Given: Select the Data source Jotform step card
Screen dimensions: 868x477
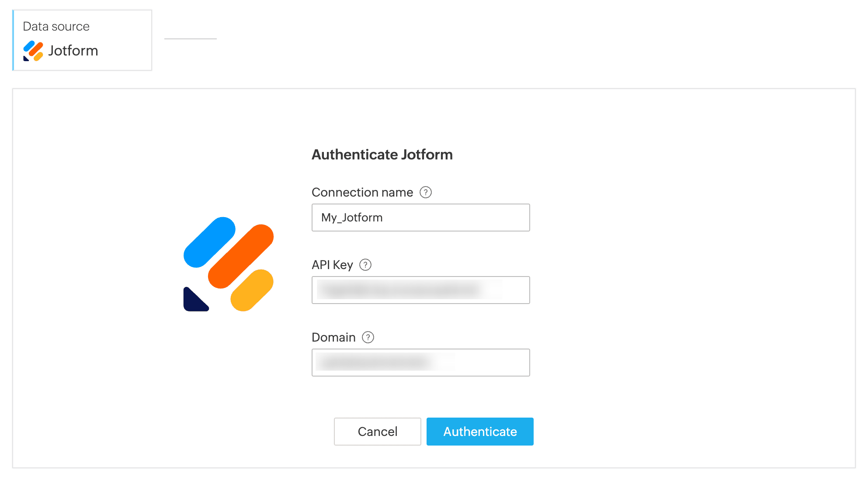Looking at the screenshot, I should click(82, 40).
